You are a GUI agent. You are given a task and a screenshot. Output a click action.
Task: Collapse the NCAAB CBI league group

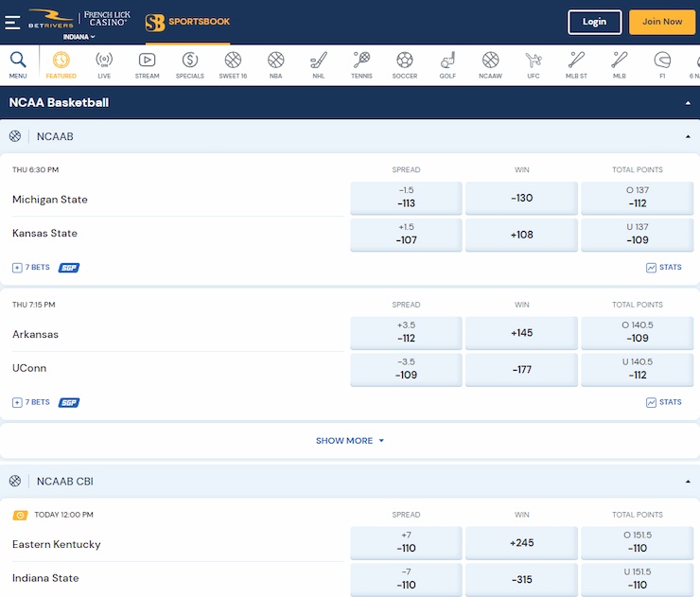[x=688, y=482]
